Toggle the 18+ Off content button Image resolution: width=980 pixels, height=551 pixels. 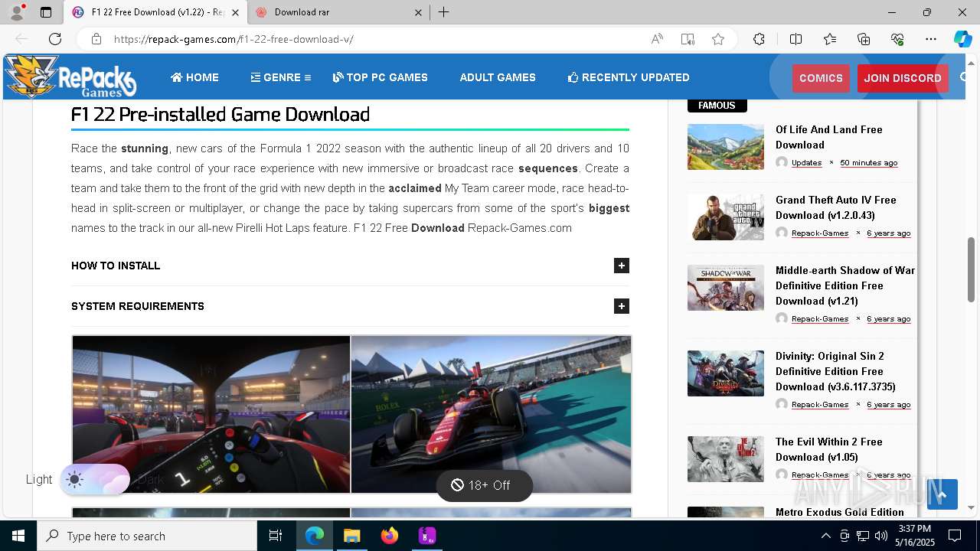pos(484,485)
